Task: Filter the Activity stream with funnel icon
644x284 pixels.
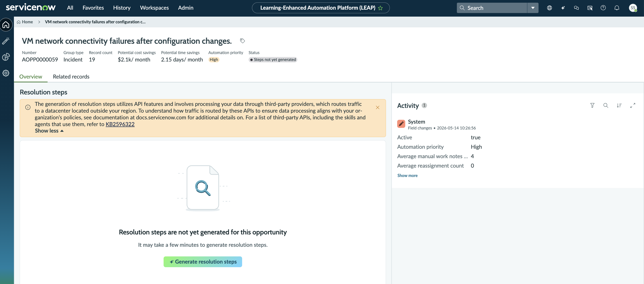Action: (592, 105)
